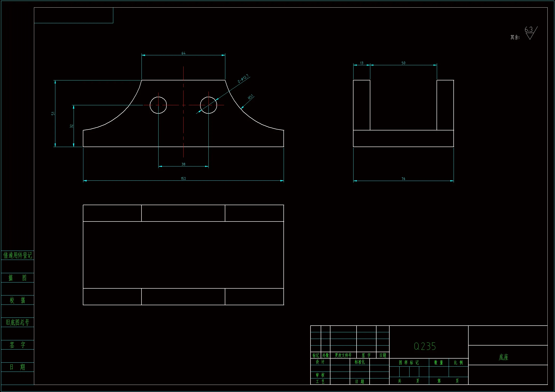
Task: Click the 其余 surface finish label
Action: (515, 37)
